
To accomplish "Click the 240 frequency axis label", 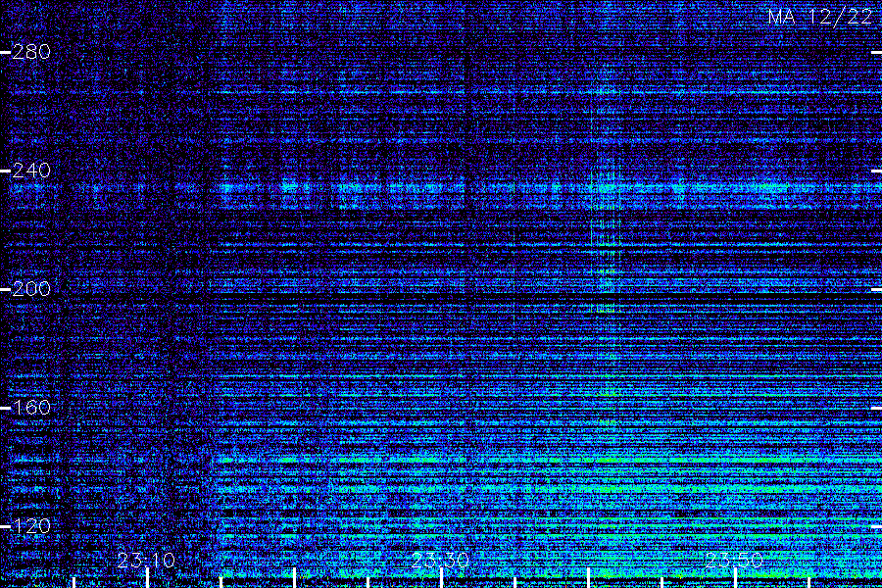I will tap(31, 171).
